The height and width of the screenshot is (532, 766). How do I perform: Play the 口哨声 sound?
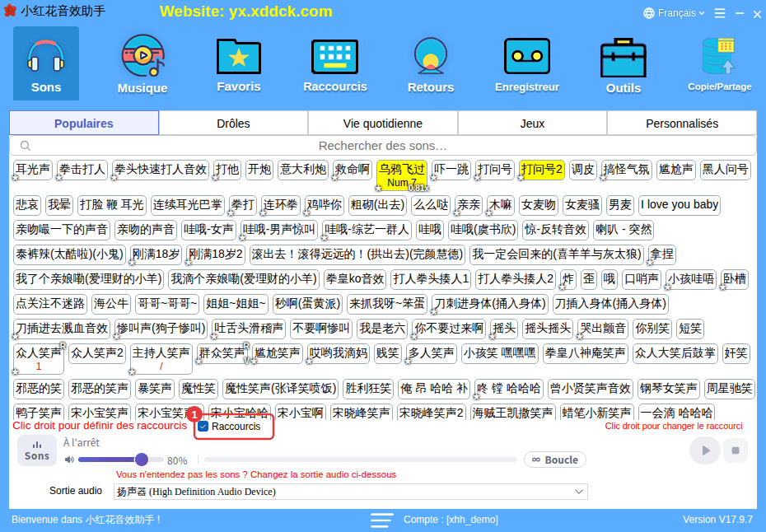click(642, 279)
